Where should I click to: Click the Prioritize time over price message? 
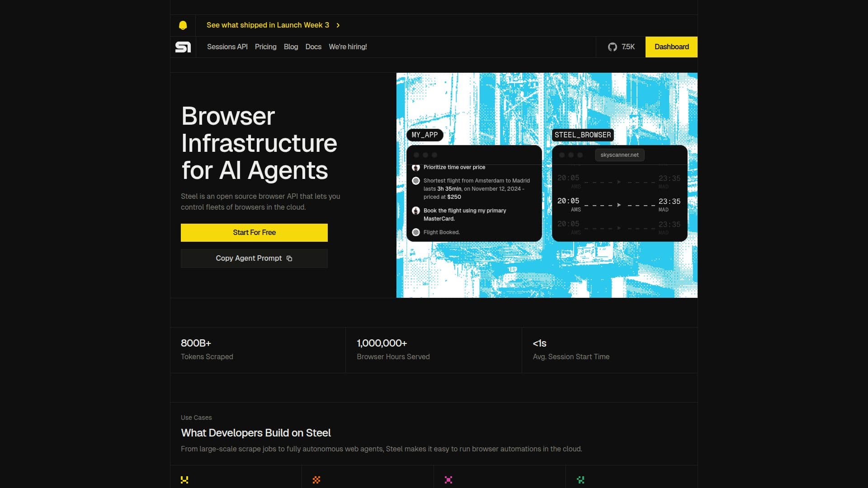point(454,167)
